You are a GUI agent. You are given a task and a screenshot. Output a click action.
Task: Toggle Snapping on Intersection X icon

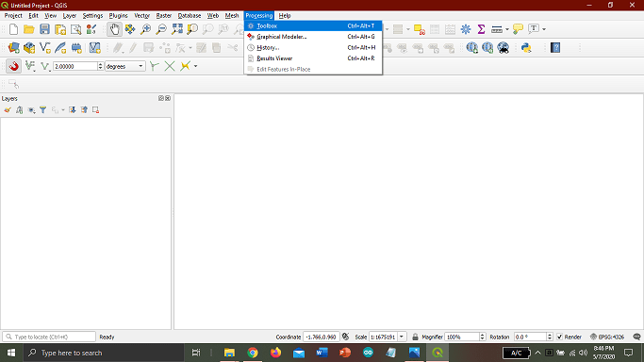(x=170, y=66)
